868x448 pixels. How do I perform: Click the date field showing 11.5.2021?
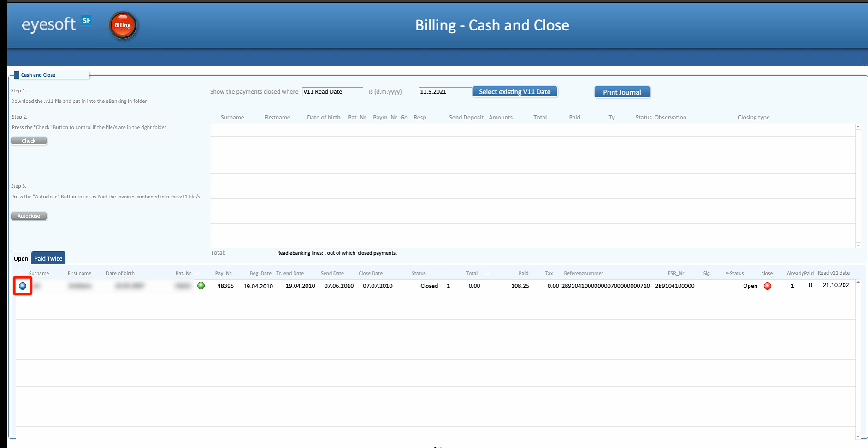[x=445, y=91]
